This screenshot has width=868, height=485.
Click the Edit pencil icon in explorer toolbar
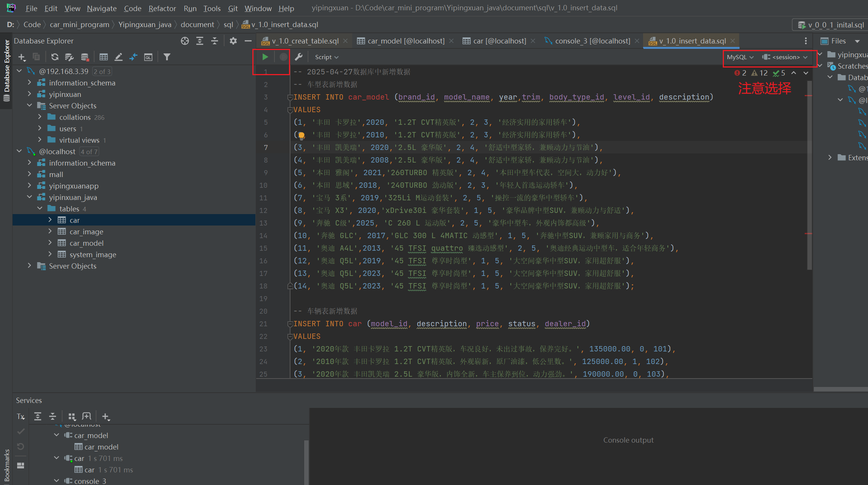click(x=119, y=57)
